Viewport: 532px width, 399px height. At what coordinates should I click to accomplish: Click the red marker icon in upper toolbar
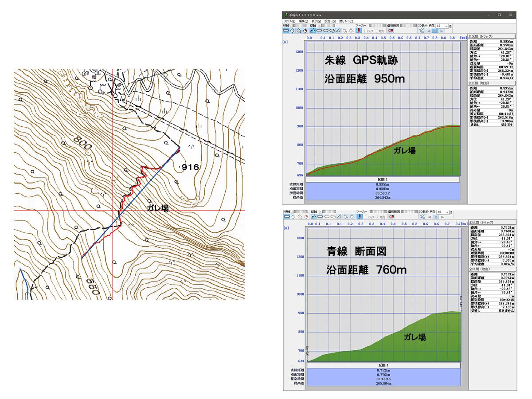[x=358, y=31]
